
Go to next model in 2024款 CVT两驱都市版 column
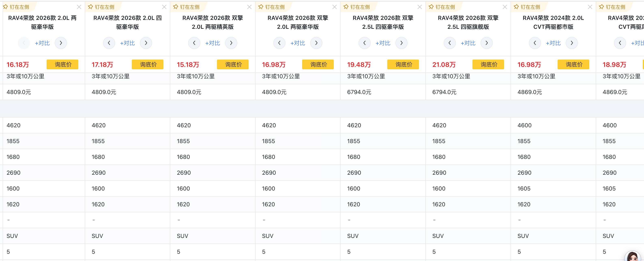point(572,43)
